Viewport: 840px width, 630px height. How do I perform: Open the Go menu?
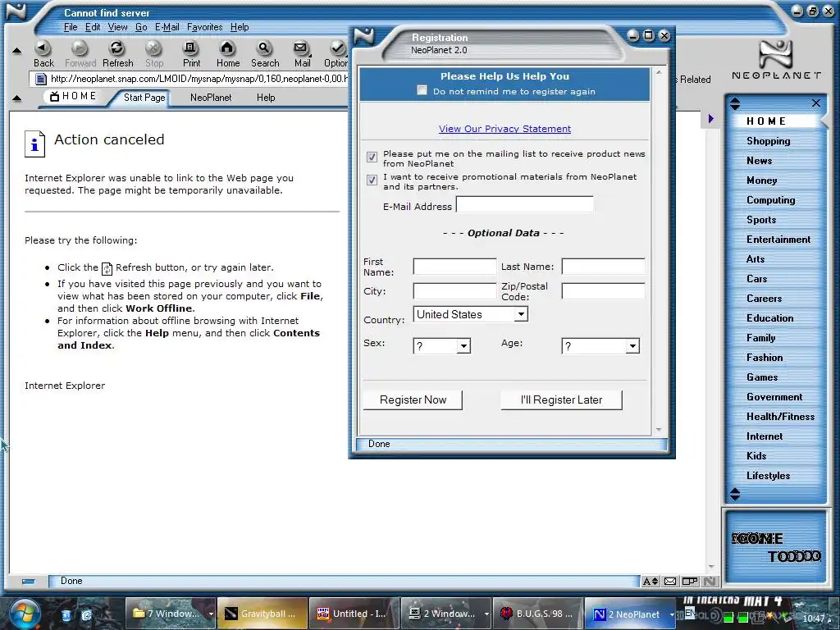click(141, 27)
